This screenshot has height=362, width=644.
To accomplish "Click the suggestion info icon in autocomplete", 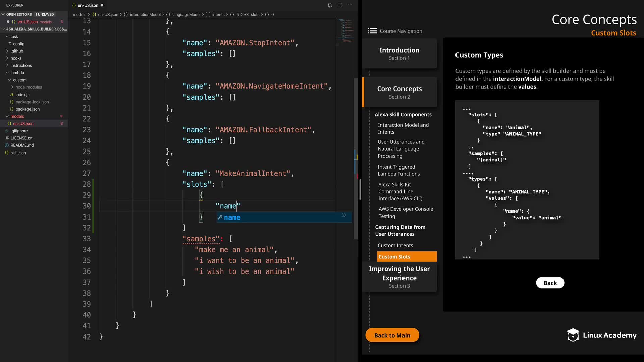I will 344,215.
